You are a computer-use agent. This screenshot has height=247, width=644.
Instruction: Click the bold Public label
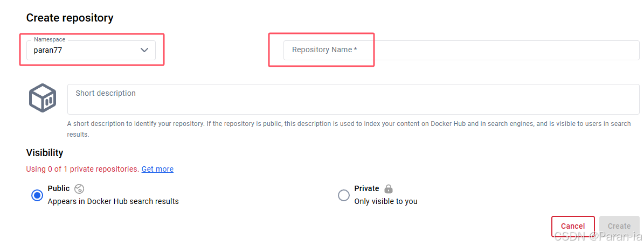[x=59, y=188]
